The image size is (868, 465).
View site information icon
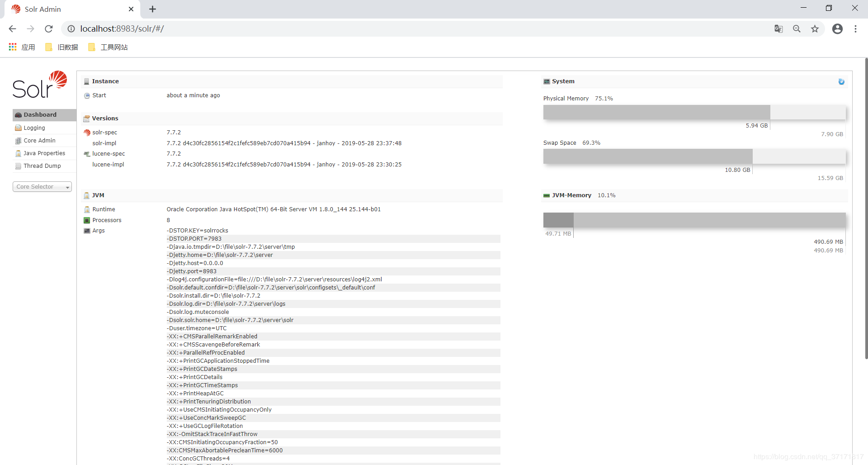[x=71, y=29]
